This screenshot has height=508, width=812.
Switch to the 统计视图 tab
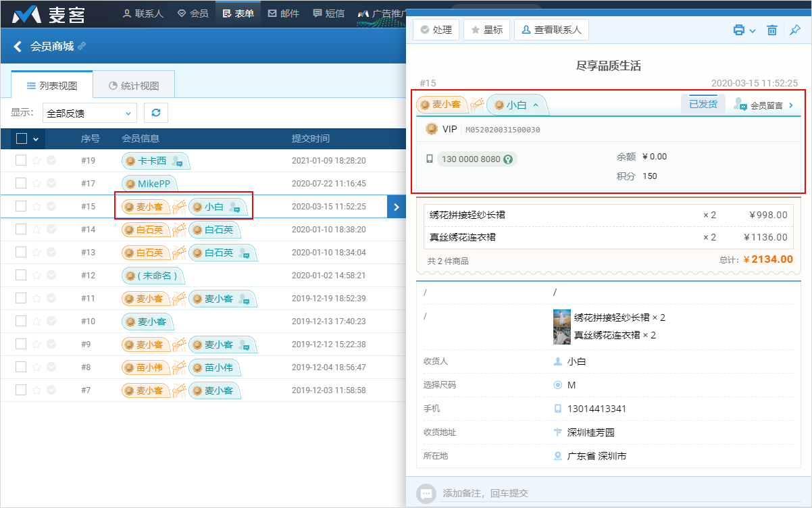[x=134, y=86]
